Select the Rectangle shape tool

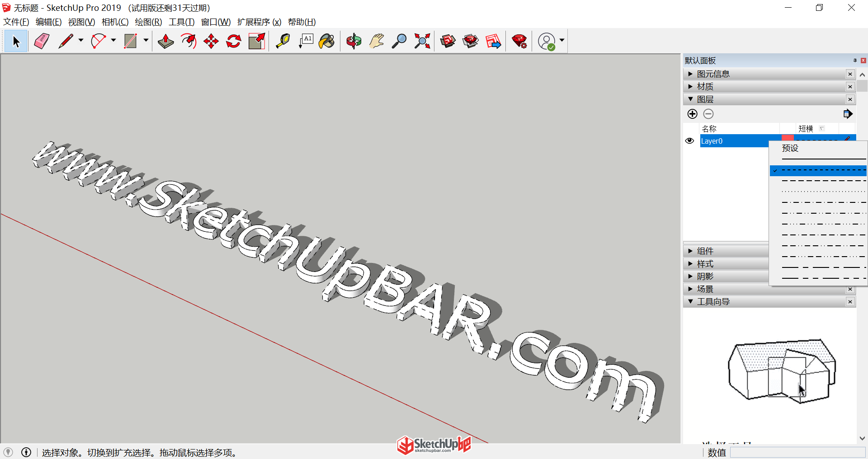(131, 41)
